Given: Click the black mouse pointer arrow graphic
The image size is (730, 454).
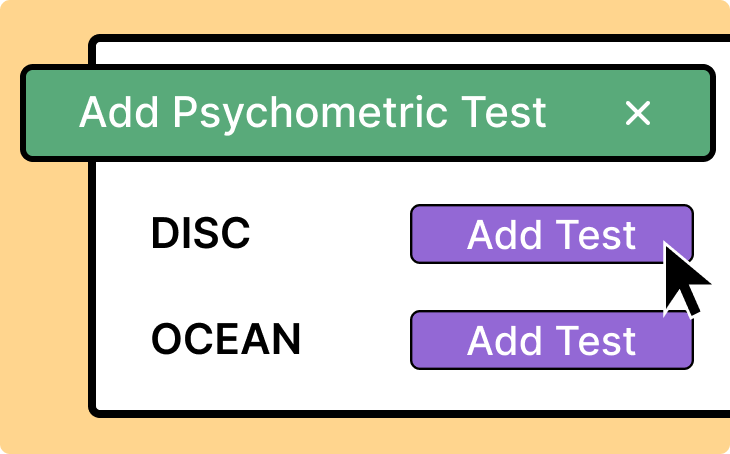Looking at the screenshot, I should pyautogui.click(x=683, y=278).
